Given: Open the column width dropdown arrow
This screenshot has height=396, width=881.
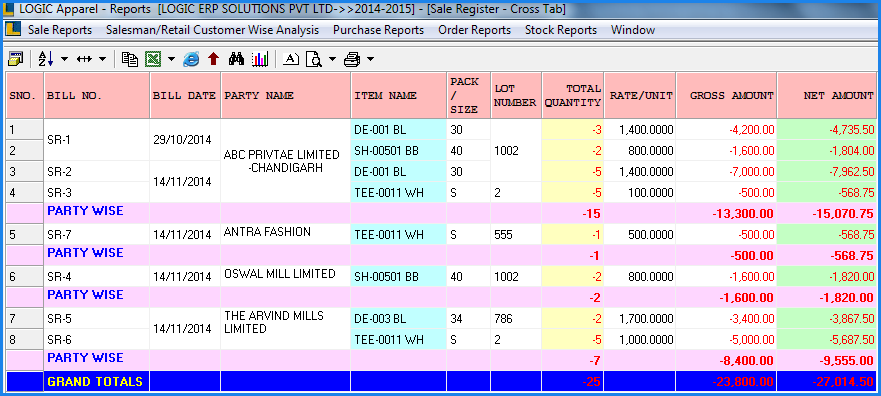Looking at the screenshot, I should click(x=102, y=58).
